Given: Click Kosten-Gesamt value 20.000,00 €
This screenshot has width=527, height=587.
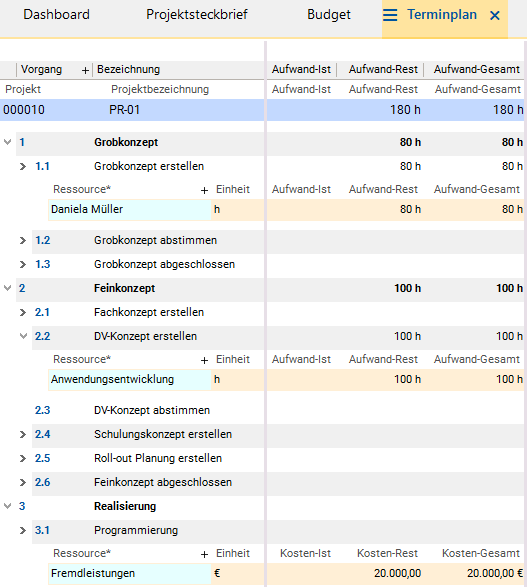Looking at the screenshot, I should click(x=495, y=573).
